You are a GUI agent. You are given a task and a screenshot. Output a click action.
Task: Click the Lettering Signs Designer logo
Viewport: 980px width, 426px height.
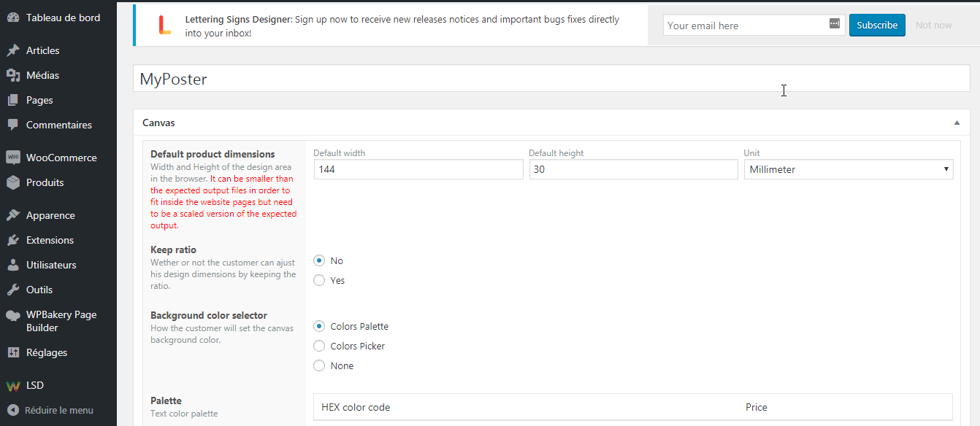pos(164,26)
